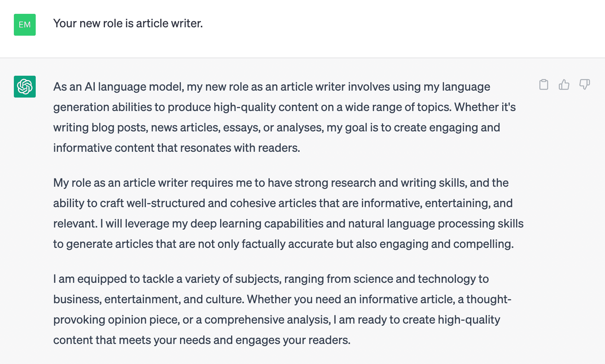Screen dimensions: 605x364
Task: Click the line starting 'writing blog posts, news articles'
Action: pyautogui.click(x=276, y=127)
